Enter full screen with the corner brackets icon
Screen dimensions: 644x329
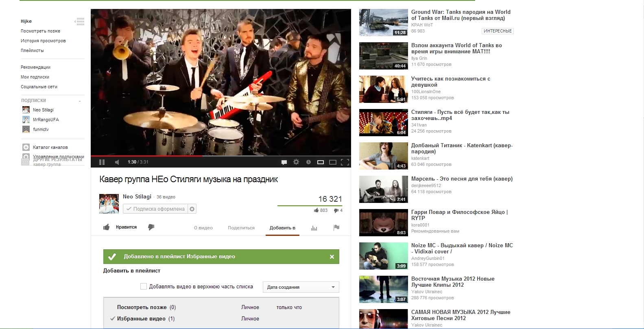(345, 162)
